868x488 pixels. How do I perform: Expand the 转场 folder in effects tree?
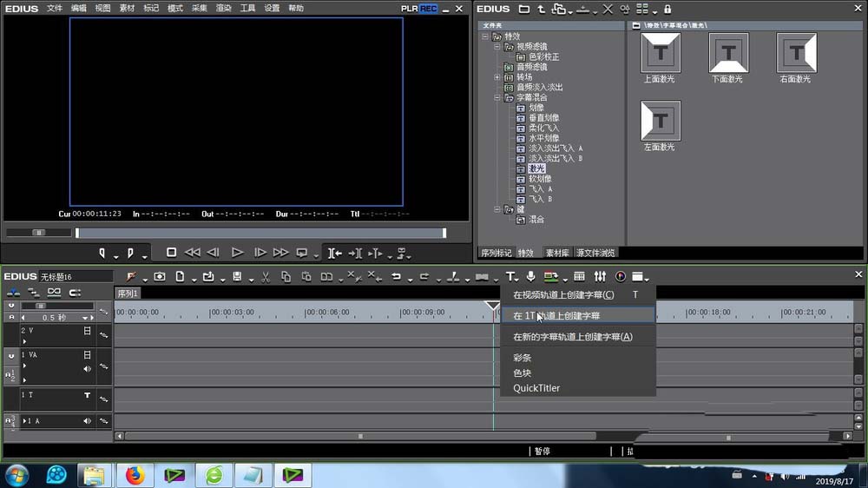(497, 77)
